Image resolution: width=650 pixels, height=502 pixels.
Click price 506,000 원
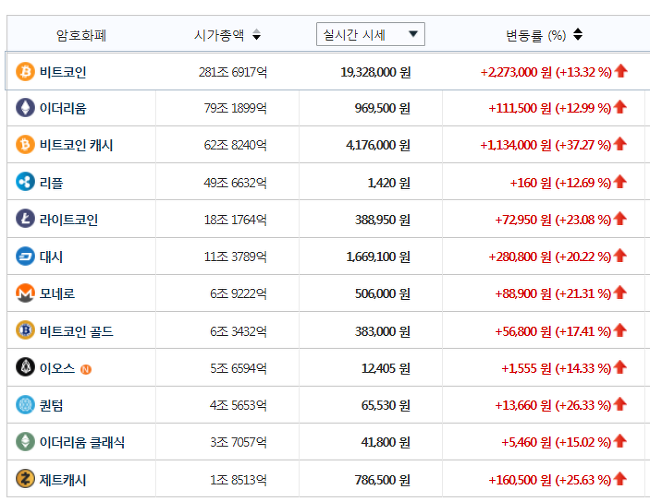383,293
